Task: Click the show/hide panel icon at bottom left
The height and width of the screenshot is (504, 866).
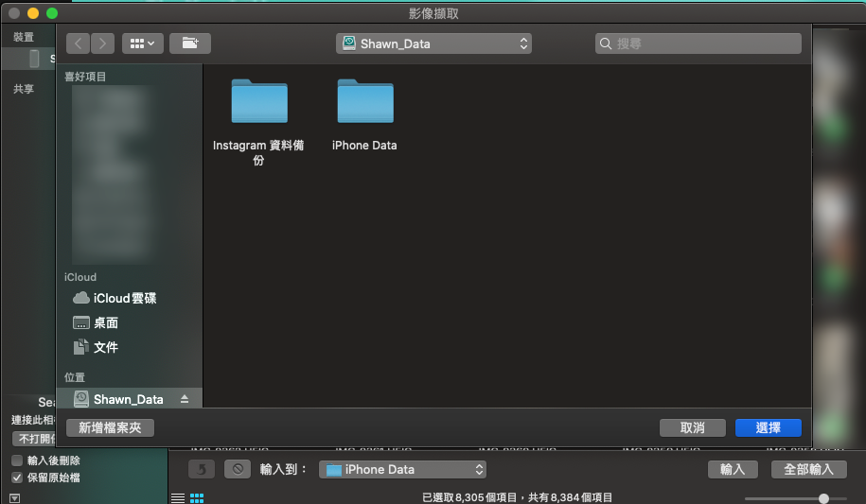Action: click(x=15, y=498)
